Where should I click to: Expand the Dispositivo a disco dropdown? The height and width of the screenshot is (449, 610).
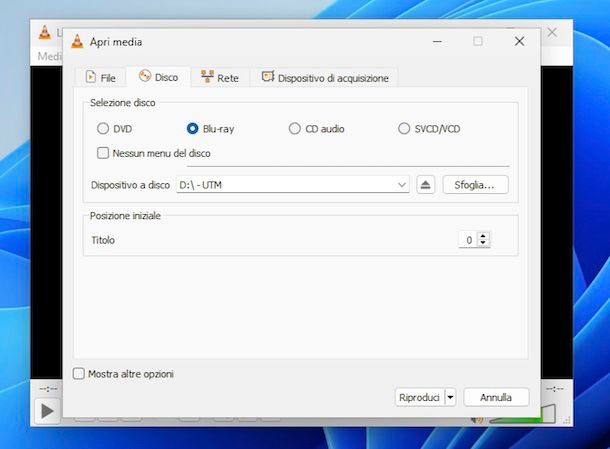point(402,185)
